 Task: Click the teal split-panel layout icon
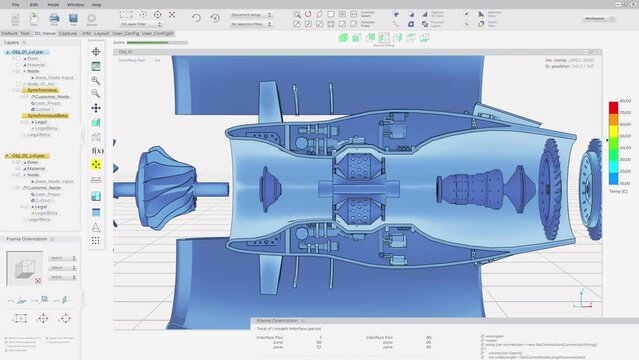[x=96, y=196]
